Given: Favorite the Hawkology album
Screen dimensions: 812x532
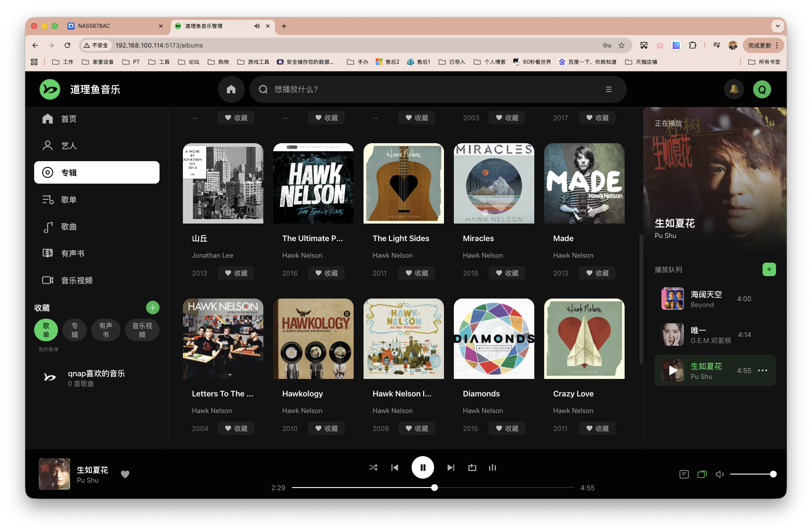Looking at the screenshot, I should click(x=326, y=428).
